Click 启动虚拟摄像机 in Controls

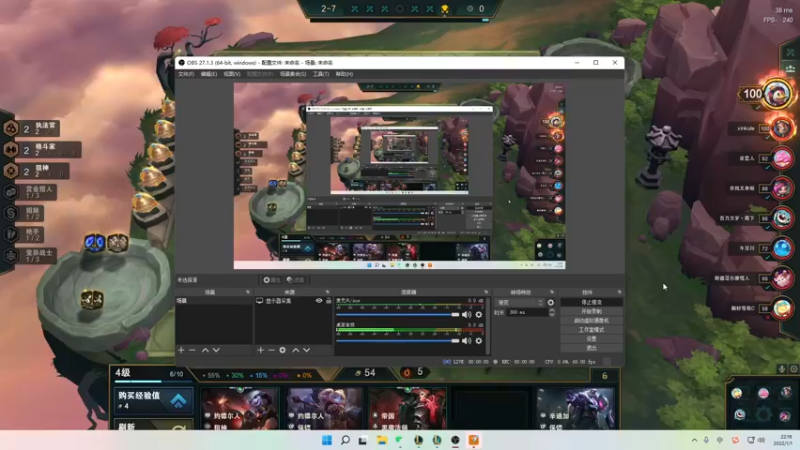[x=591, y=320]
